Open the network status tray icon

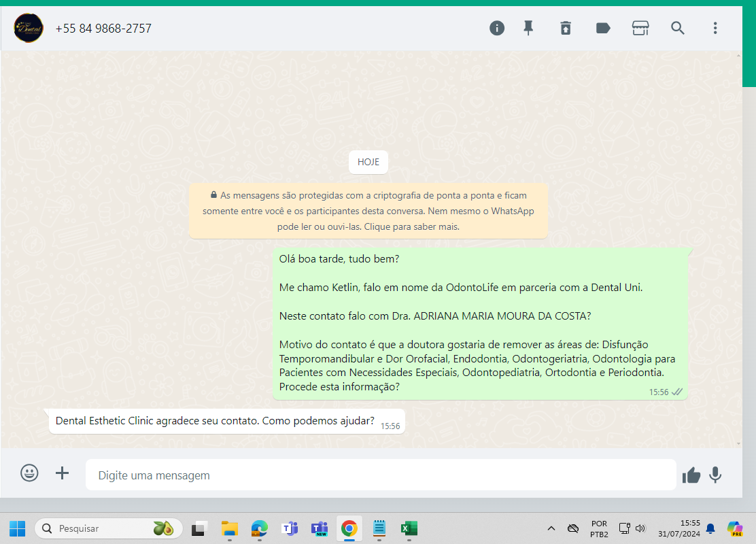[x=624, y=528]
